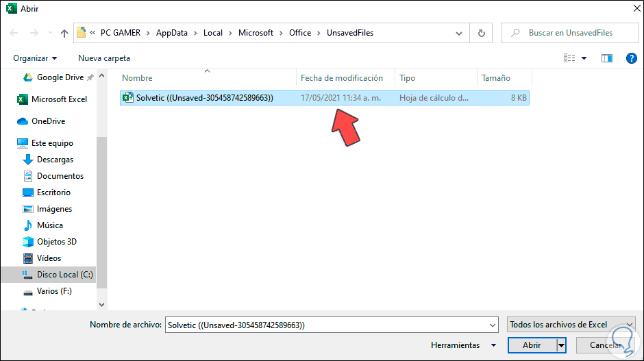Open view options dropdown arrow
The width and height of the screenshot is (644, 361).
584,58
